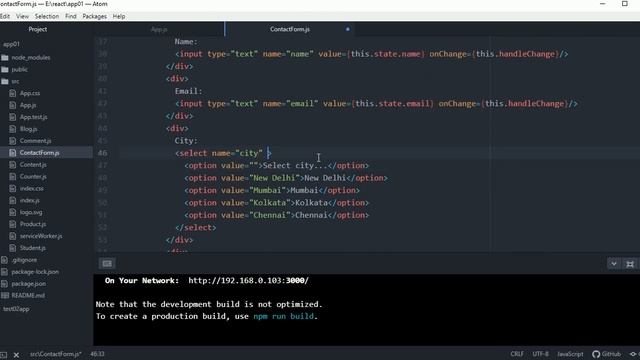
Task: Click the App.css file icon
Action: (13, 93)
